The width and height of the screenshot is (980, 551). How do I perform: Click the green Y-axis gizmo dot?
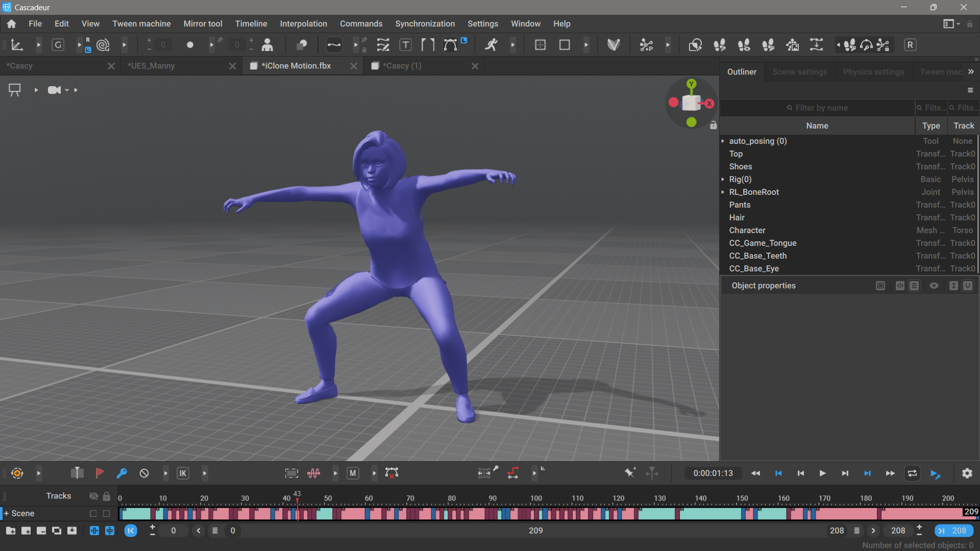click(x=692, y=84)
